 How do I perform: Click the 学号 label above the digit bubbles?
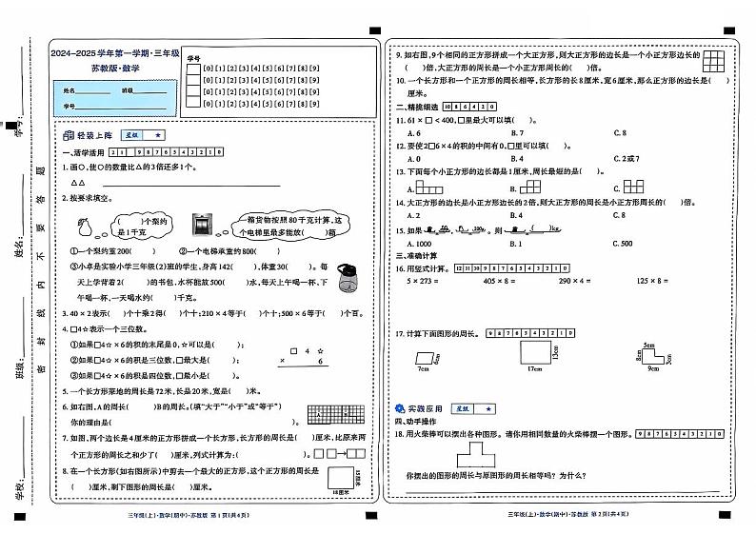[193, 58]
